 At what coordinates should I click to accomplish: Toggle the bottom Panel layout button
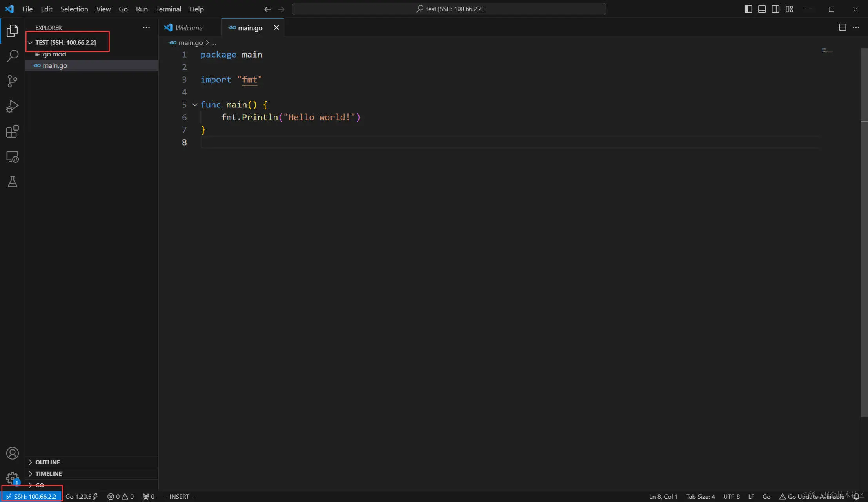[x=762, y=9]
